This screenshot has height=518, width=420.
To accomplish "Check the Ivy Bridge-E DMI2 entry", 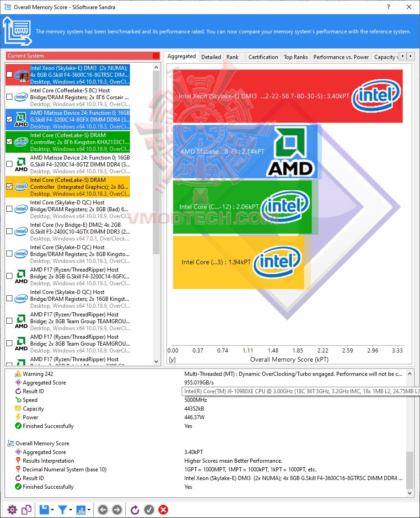I will click(10, 231).
